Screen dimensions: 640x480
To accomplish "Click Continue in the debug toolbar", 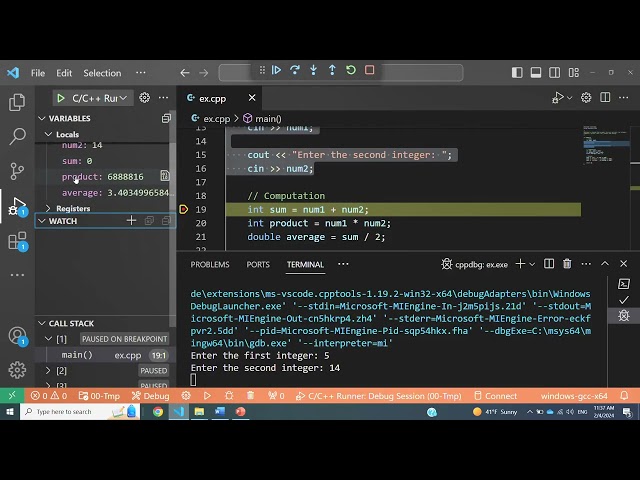I will pos(276,70).
